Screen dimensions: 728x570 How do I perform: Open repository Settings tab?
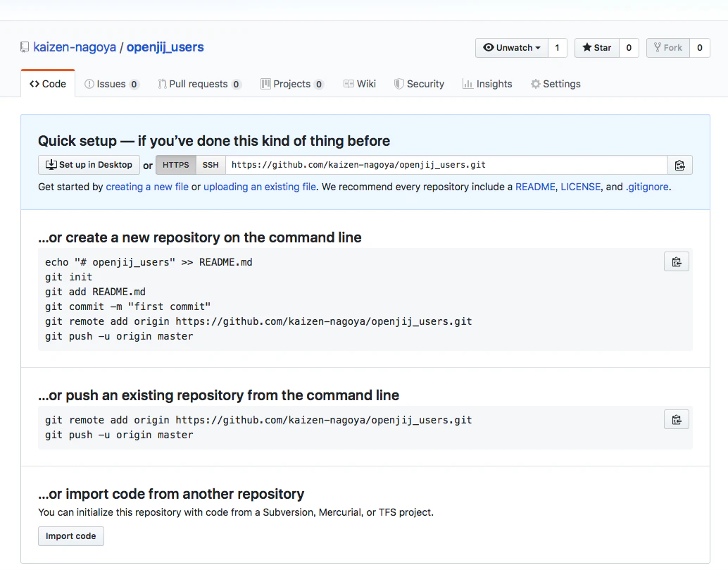(556, 84)
